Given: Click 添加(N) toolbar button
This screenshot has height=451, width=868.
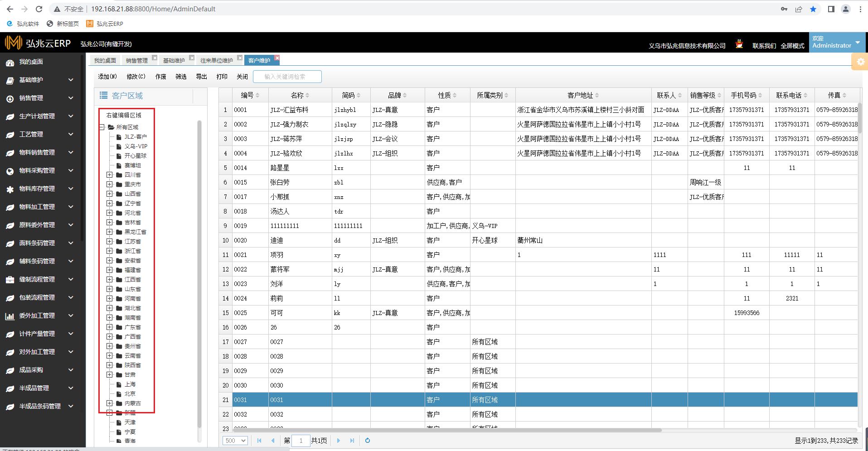Looking at the screenshot, I should pos(107,77).
